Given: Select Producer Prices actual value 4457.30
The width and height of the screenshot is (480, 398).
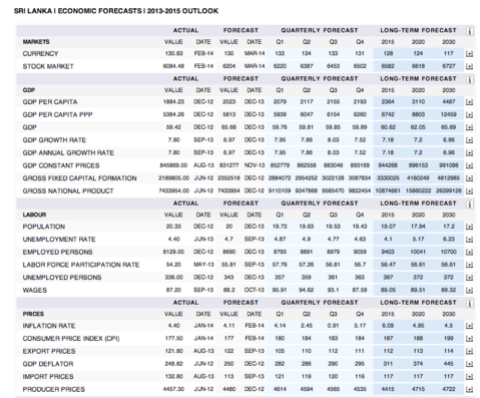Looking at the screenshot, I should (x=173, y=389).
